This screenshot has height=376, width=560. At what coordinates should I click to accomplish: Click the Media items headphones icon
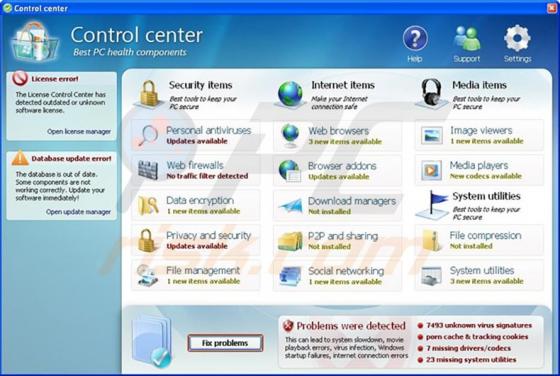tap(431, 93)
